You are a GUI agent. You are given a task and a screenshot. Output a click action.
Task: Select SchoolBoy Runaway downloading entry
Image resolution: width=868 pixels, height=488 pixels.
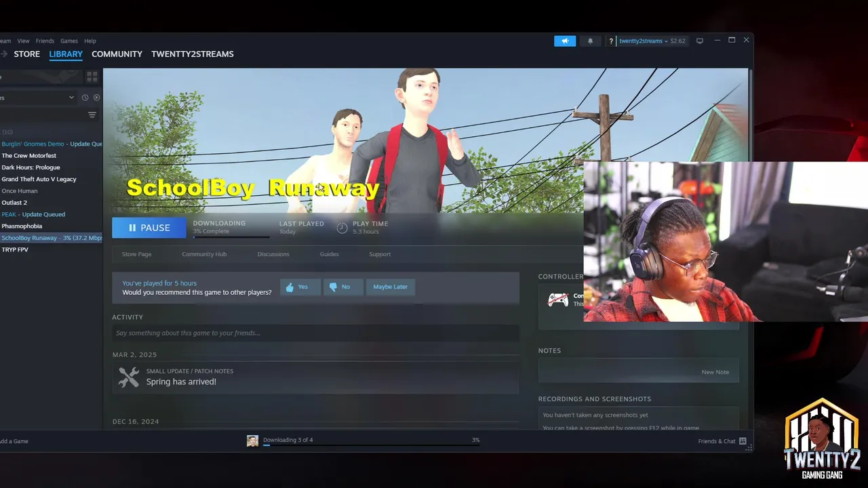52,238
